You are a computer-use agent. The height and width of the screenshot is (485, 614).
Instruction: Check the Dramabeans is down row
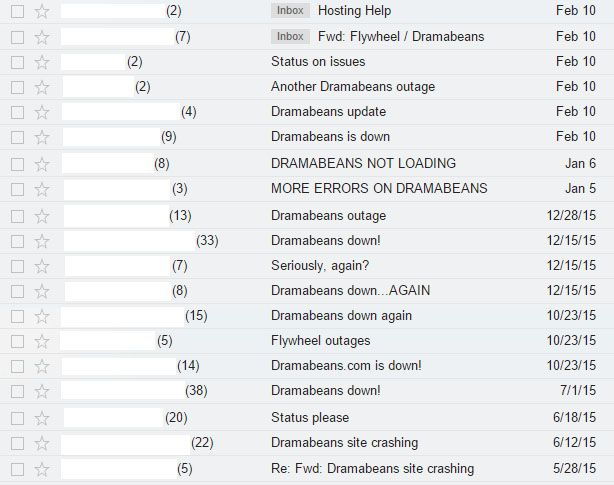(x=17, y=138)
